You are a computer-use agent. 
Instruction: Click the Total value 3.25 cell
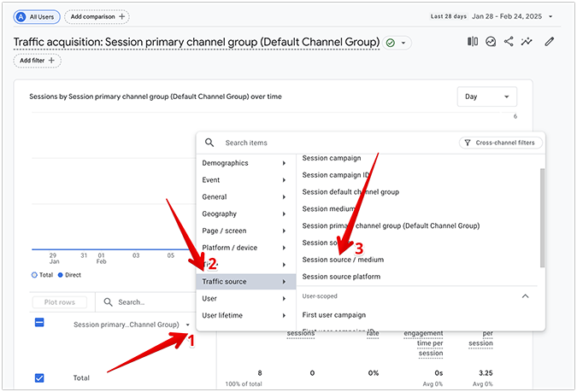point(486,373)
